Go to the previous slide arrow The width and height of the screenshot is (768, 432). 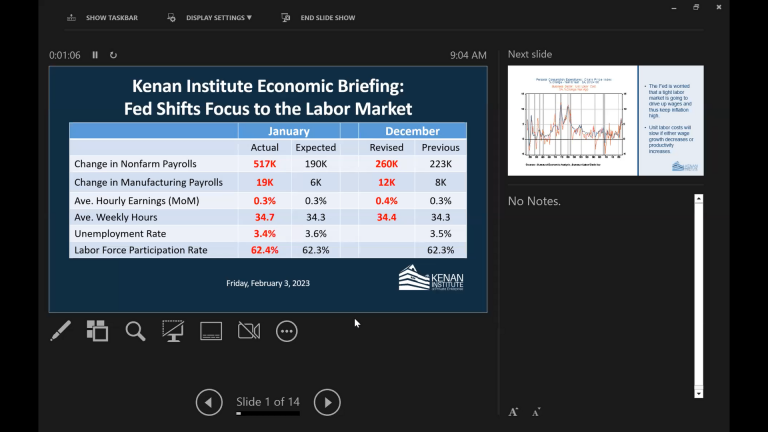(209, 402)
